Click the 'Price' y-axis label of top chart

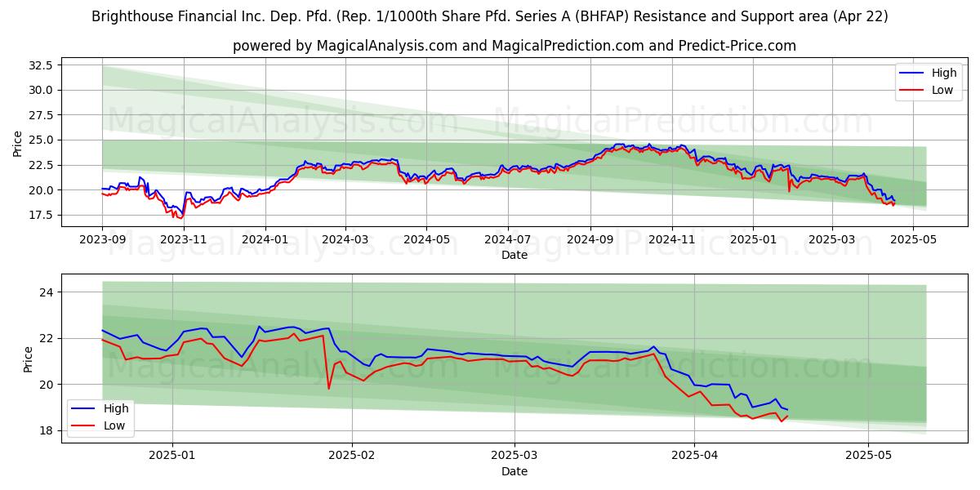coord(18,143)
